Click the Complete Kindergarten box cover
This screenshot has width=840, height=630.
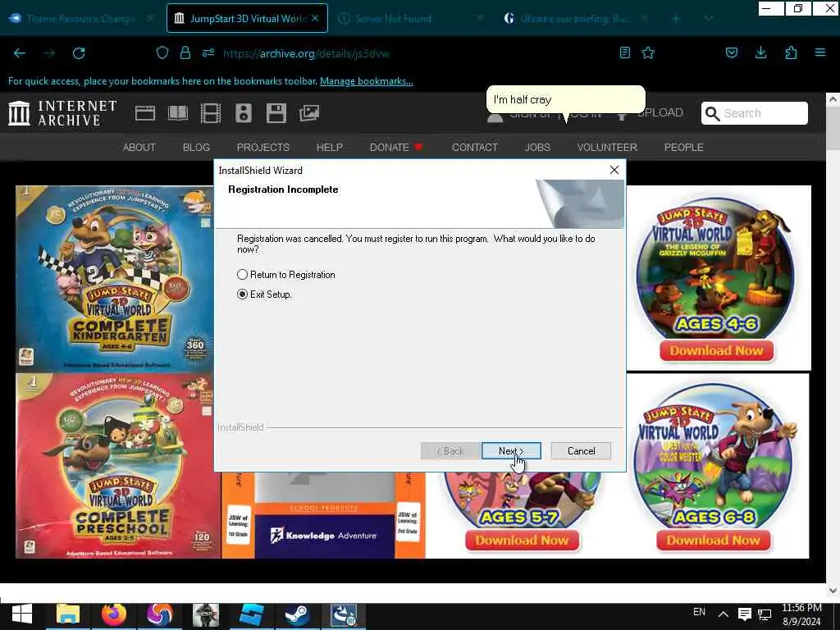click(x=115, y=279)
